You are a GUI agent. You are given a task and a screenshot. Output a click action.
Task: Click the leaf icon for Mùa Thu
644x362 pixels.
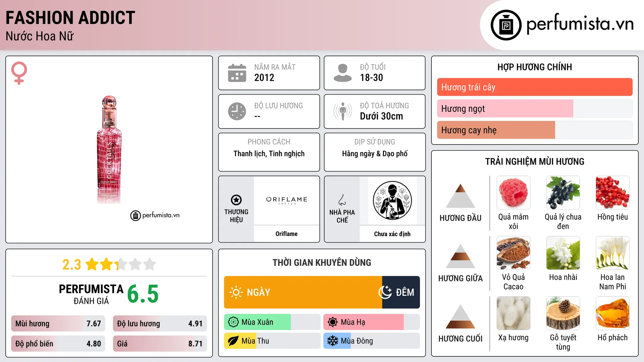click(233, 341)
